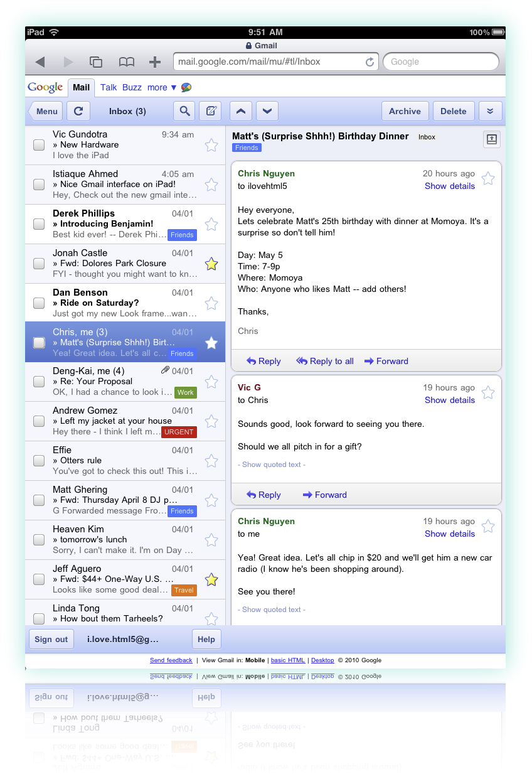Screen dimensions: 532x779
Task: Go to previous conversation arrow
Action: [x=242, y=111]
